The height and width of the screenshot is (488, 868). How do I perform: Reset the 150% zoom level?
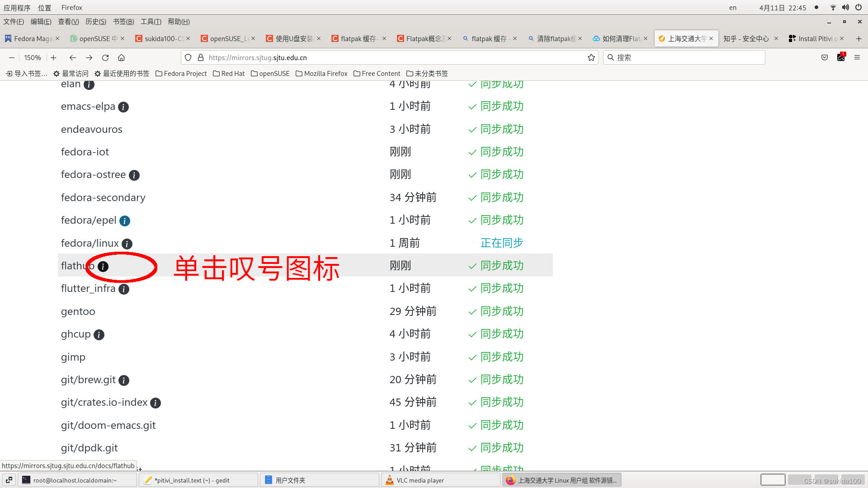[33, 58]
